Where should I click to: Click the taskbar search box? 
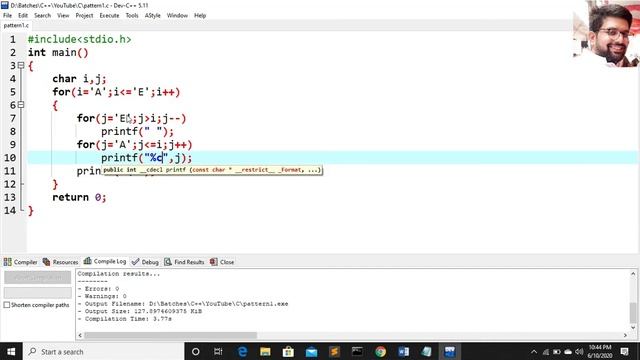coord(104,351)
